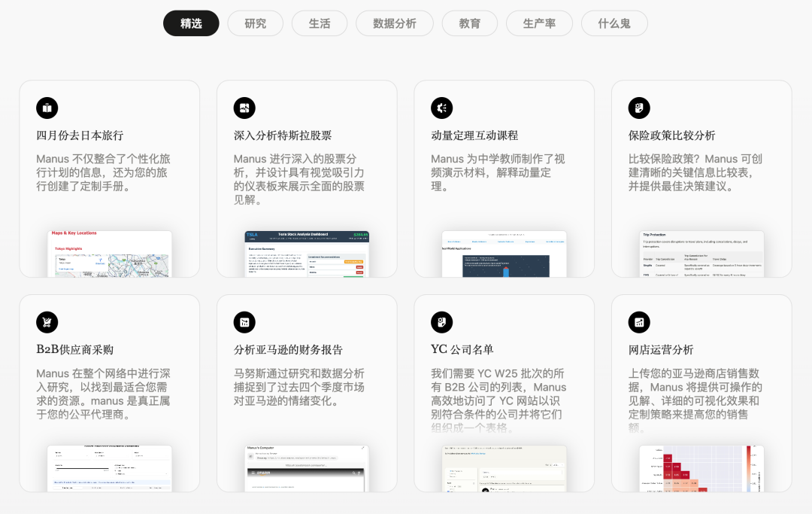Click description '上传您的亚马逊商店销售数据'
This screenshot has width=812, height=514.
695,400
